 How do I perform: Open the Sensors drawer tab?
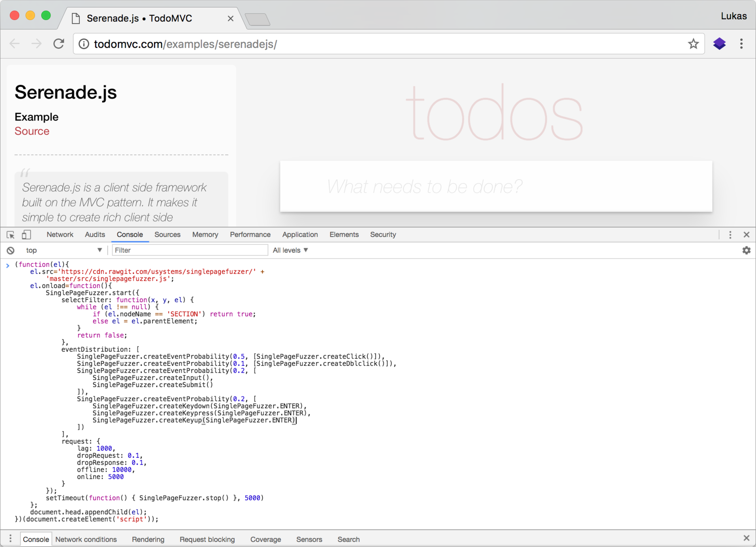click(309, 539)
